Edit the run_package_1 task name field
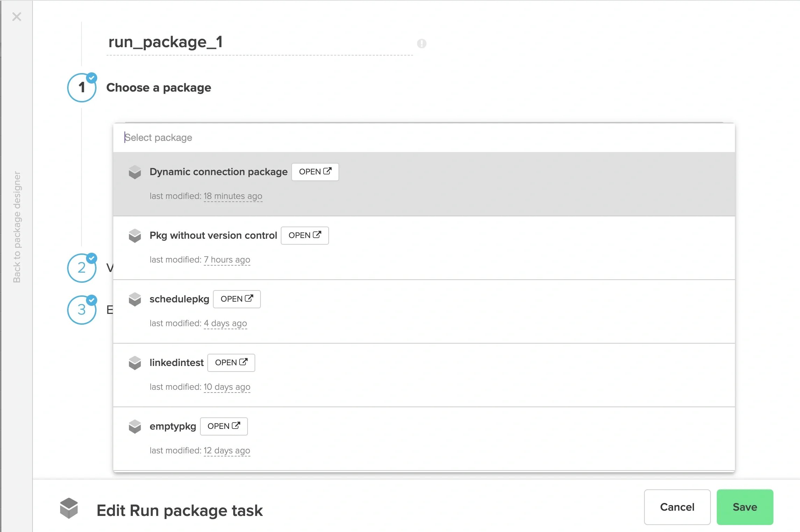 tap(259, 42)
